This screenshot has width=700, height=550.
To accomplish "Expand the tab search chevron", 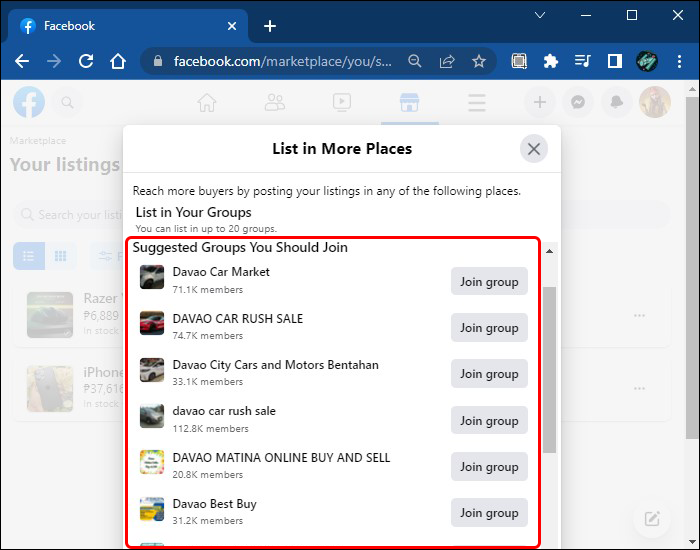I will point(540,15).
